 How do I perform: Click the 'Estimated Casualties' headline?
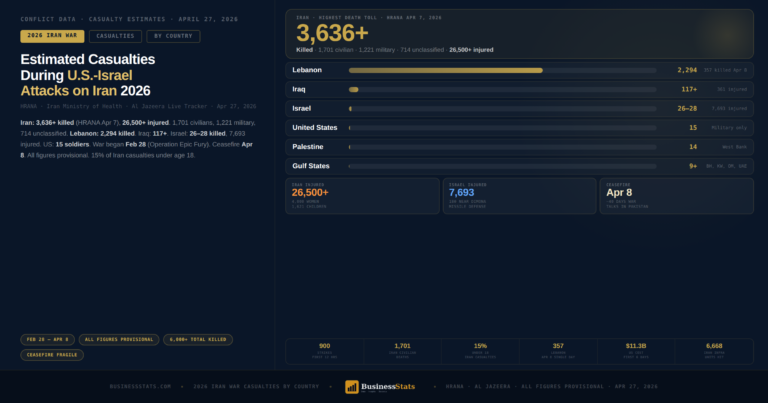(88, 59)
